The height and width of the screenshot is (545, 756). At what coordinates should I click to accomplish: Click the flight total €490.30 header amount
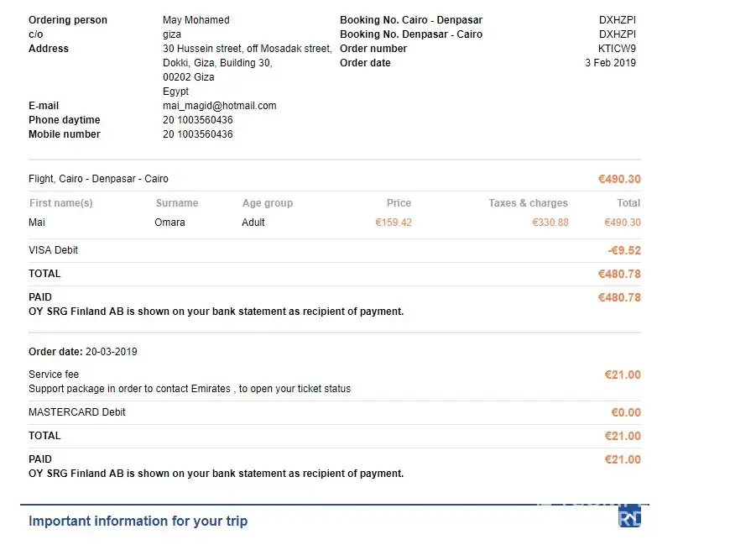point(618,179)
